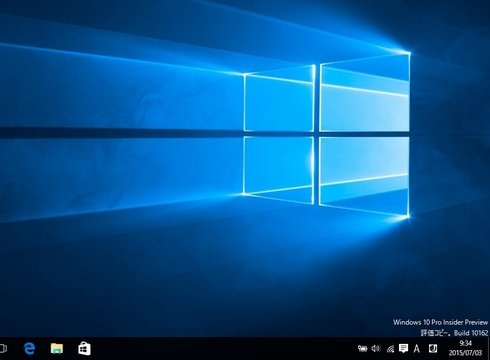This screenshot has height=360, width=490.
Task: Open the volume speaker tray icon
Action: tap(376, 349)
